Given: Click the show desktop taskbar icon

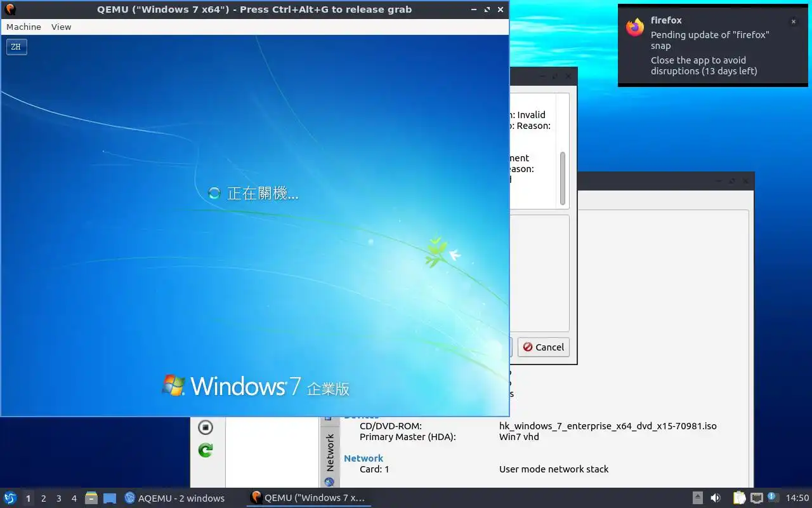Looking at the screenshot, I should pos(110,498).
